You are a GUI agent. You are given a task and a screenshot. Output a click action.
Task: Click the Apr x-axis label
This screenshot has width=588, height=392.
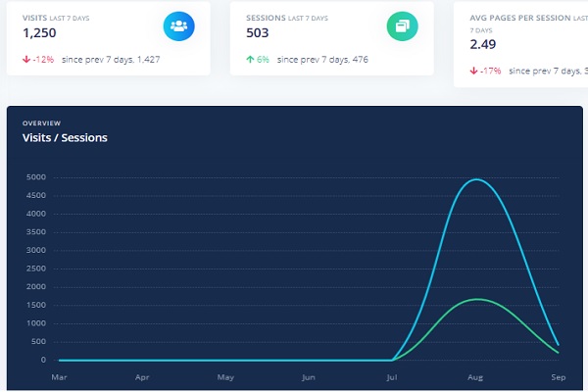click(x=142, y=377)
